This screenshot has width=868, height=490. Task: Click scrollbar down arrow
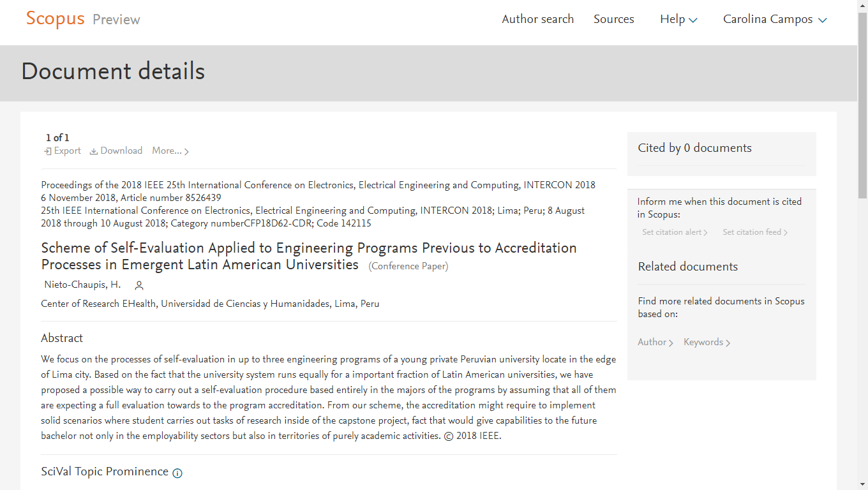point(862,484)
